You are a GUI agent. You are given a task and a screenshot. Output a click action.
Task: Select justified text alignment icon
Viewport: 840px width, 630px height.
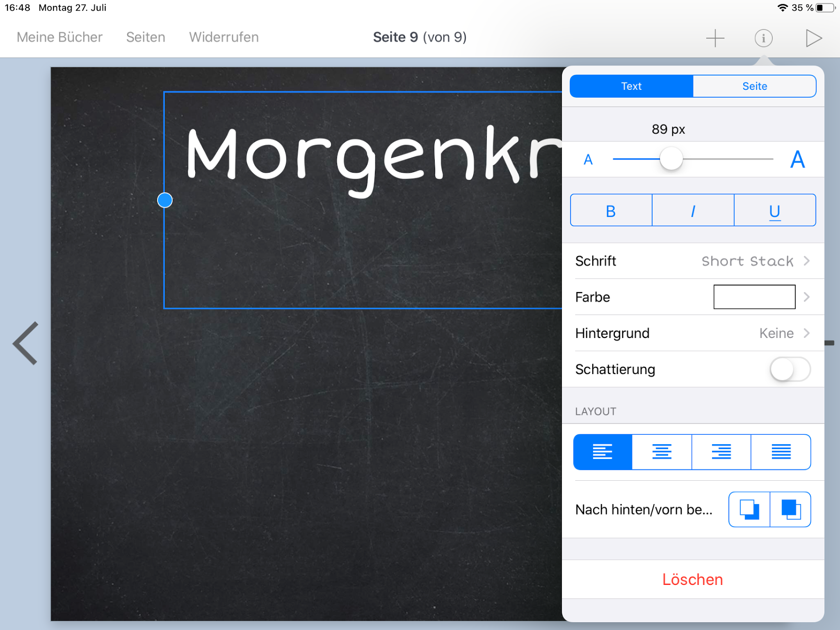tap(781, 452)
